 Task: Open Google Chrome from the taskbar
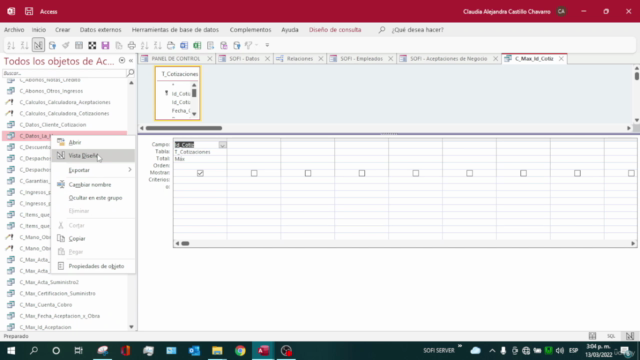click(240, 351)
